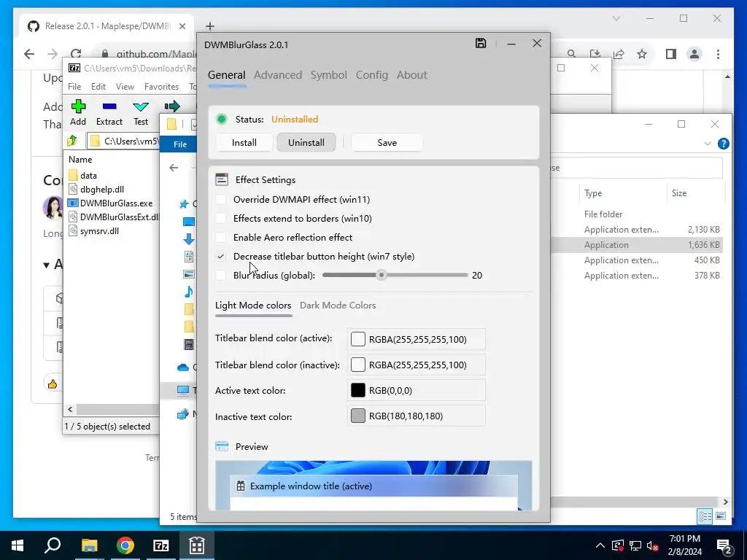The height and width of the screenshot is (560, 747).
Task: Click the Test checkmark icon in 7-Zip
Action: click(x=141, y=106)
